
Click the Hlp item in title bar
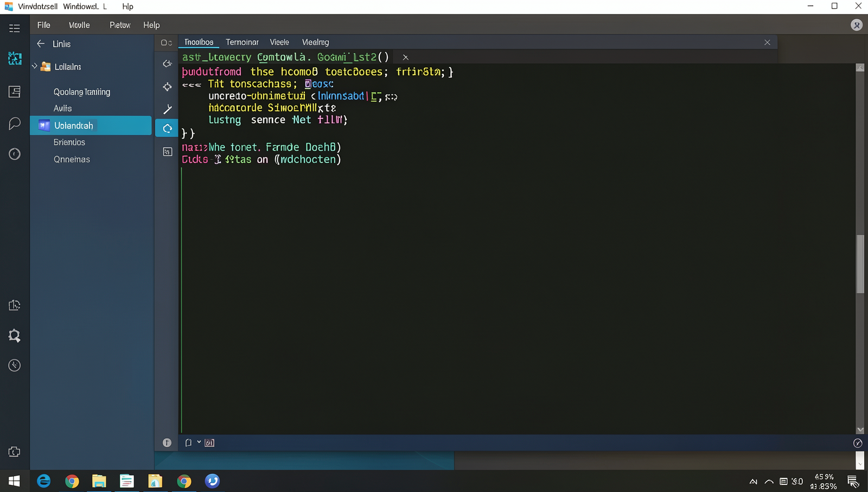[127, 7]
